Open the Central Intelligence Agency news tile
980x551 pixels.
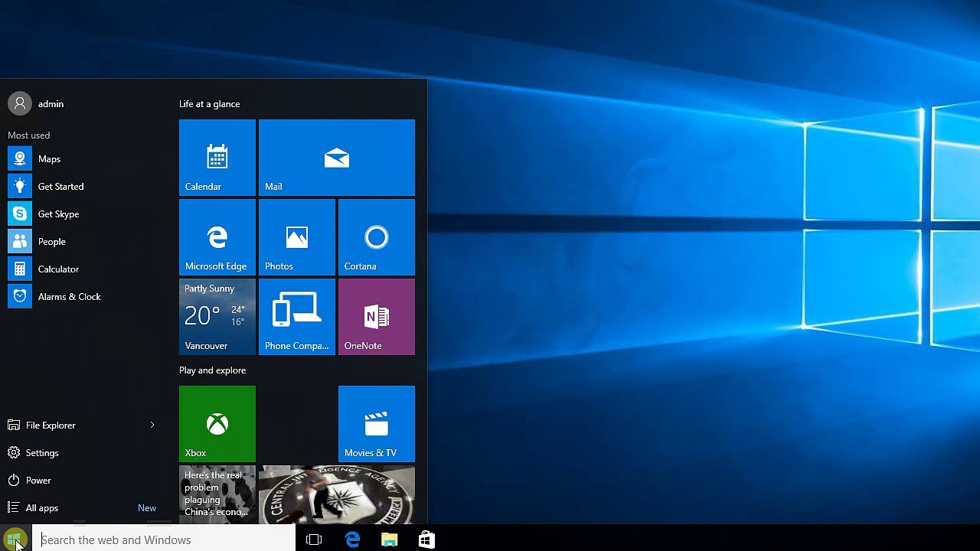coord(337,495)
